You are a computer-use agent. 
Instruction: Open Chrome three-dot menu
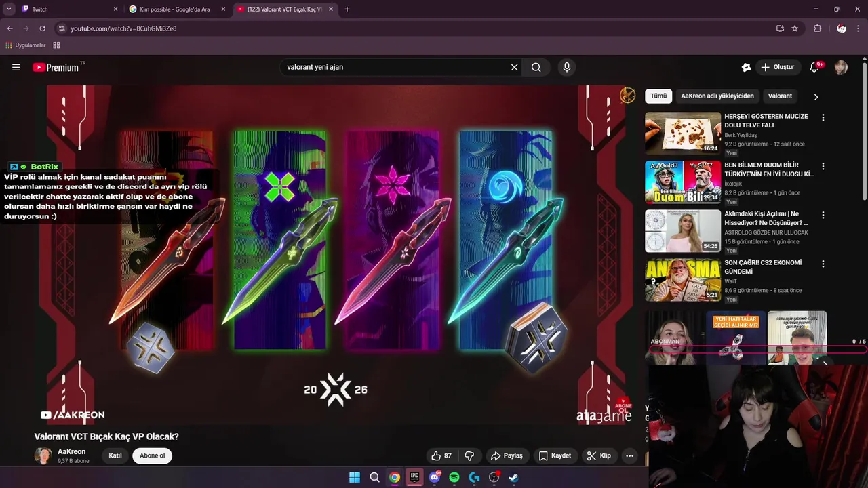pyautogui.click(x=859, y=28)
